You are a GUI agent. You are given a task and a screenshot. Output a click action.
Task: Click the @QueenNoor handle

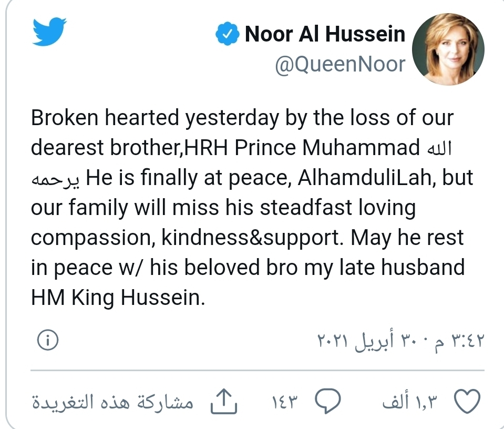click(341, 64)
